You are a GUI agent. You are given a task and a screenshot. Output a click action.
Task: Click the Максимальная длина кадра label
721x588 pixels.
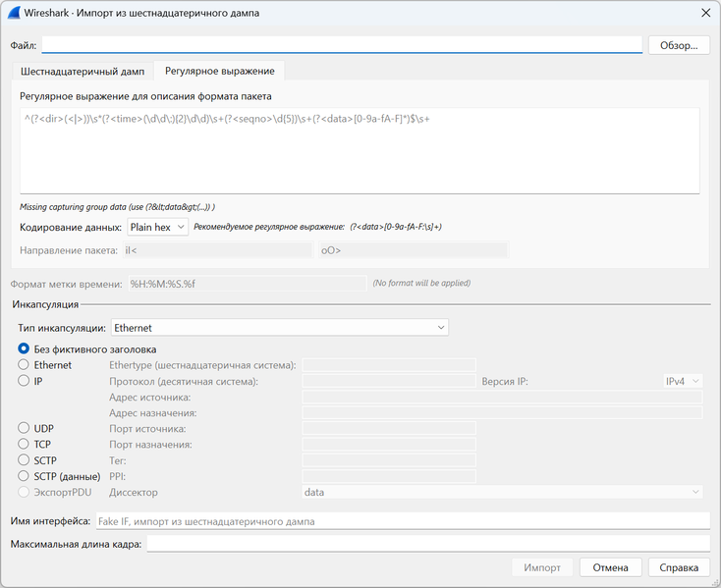pos(76,545)
